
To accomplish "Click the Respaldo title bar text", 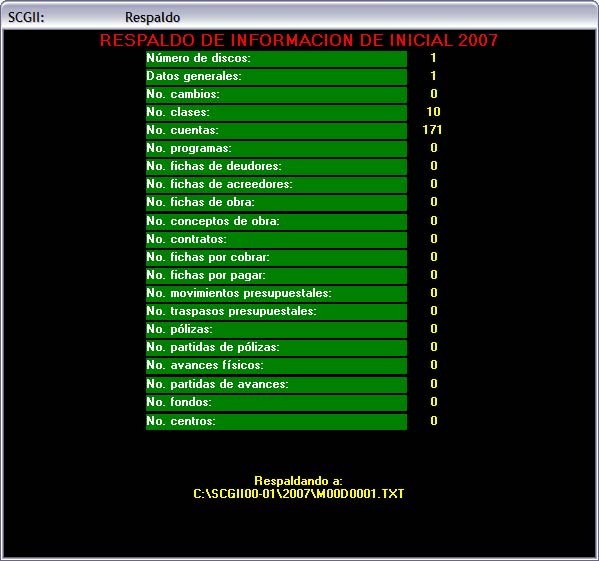I will click(x=152, y=18).
